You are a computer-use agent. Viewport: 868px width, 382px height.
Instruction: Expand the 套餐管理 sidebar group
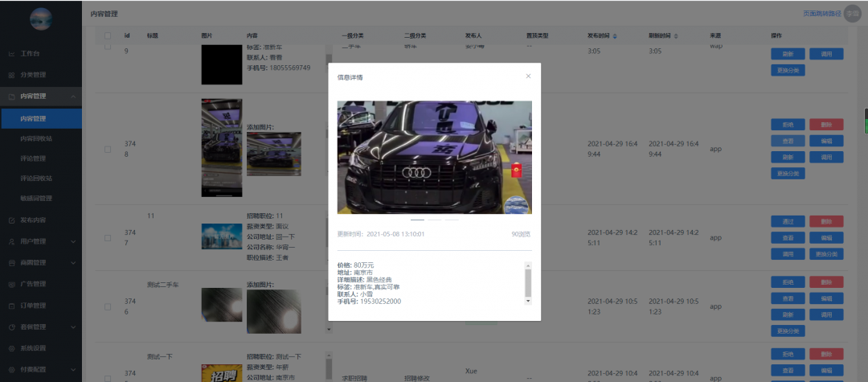tap(74, 327)
